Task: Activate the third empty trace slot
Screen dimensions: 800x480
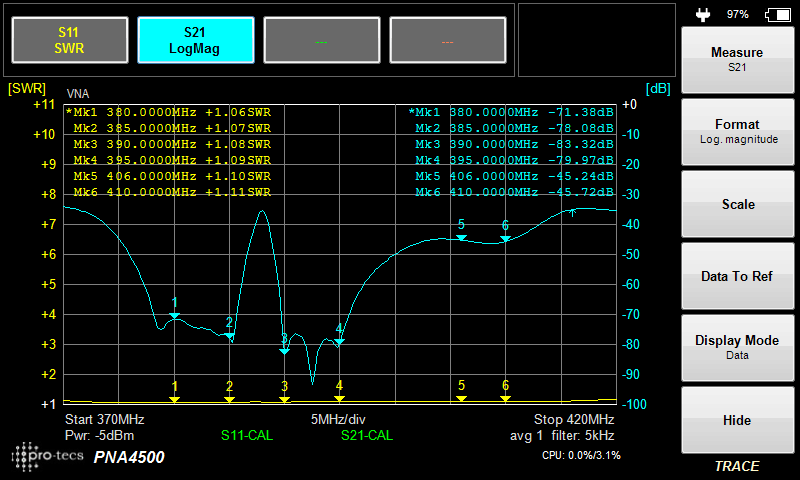Action: click(x=321, y=40)
